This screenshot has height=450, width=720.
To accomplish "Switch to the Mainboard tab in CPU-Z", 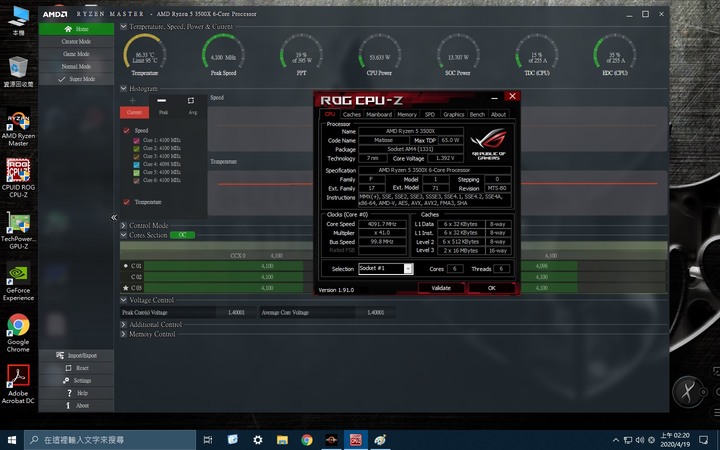I will [x=379, y=114].
